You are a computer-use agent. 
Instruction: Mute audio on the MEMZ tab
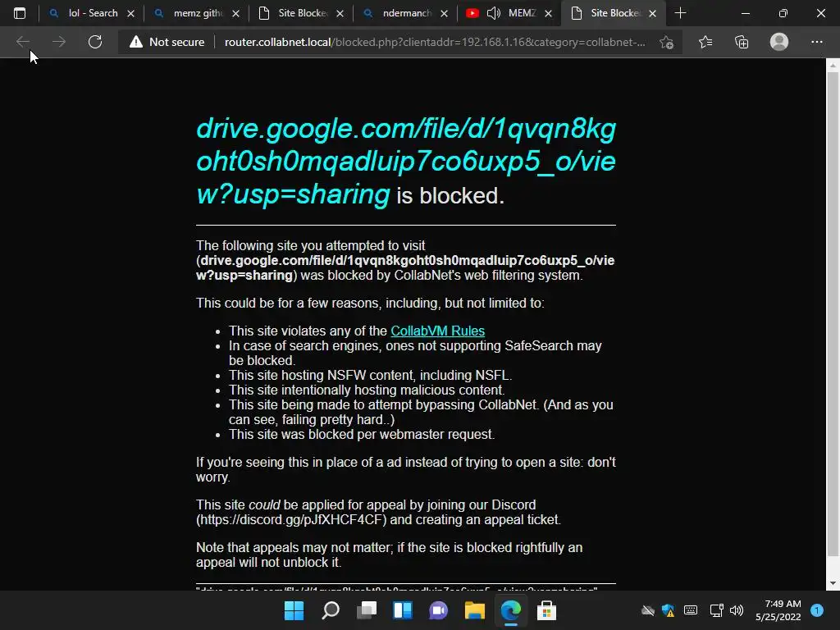493,13
